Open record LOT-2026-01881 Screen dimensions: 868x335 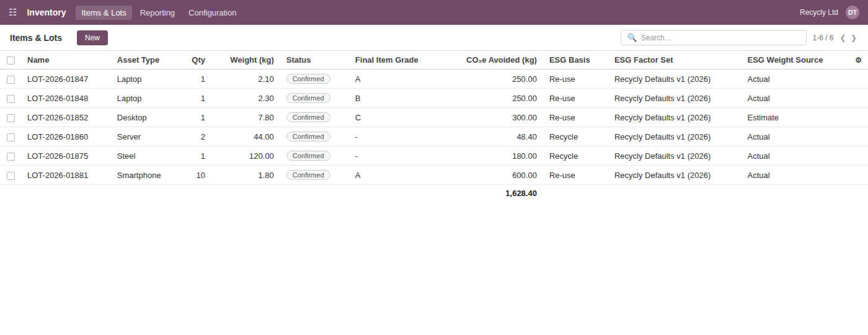(58, 176)
